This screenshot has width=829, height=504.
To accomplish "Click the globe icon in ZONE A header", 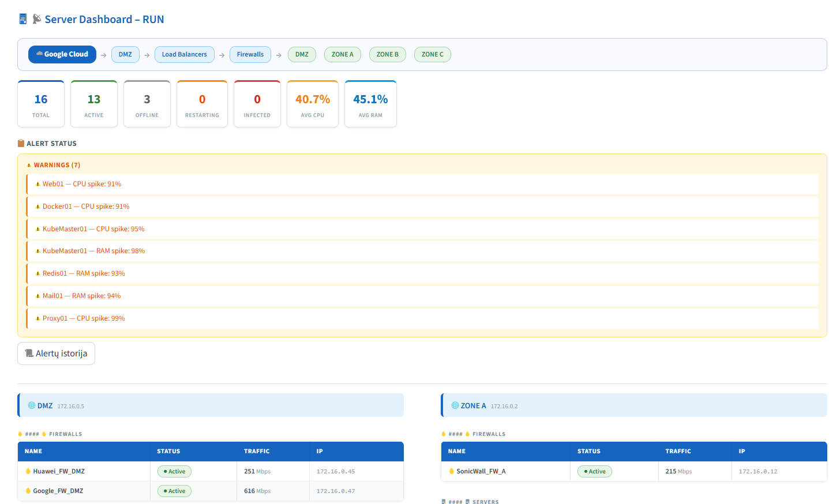I will click(455, 405).
